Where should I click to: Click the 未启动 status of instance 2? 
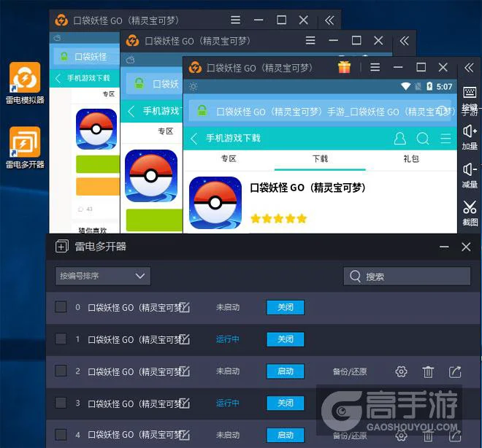click(x=227, y=371)
